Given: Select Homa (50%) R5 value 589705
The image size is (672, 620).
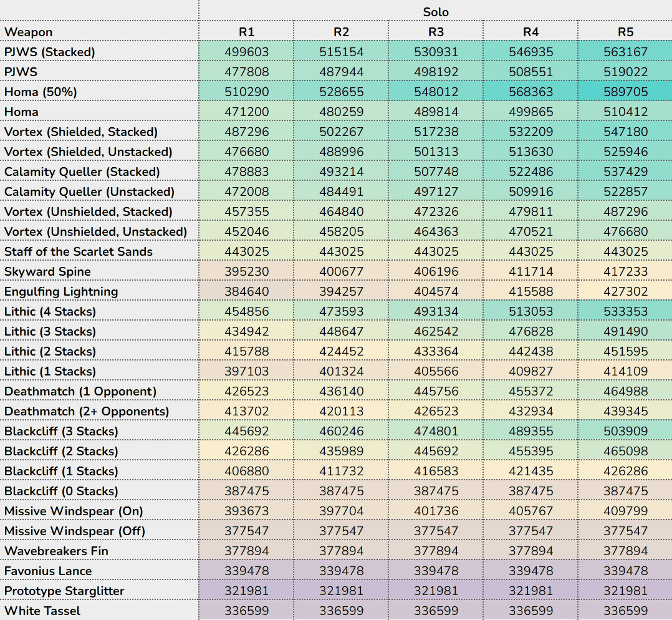Looking at the screenshot, I should [625, 92].
